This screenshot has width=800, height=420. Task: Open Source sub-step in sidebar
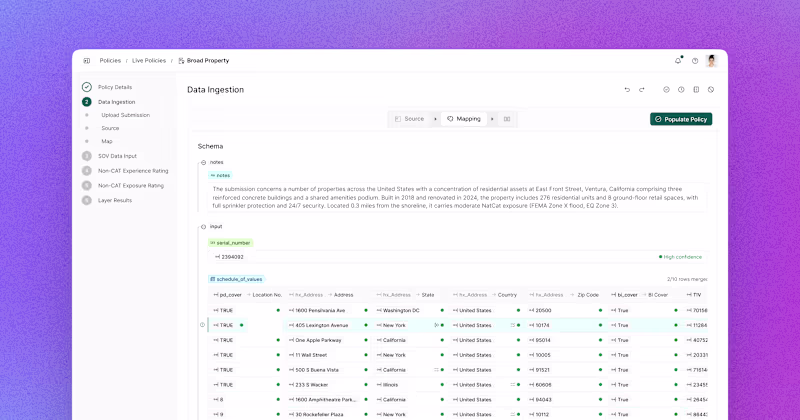coord(110,129)
